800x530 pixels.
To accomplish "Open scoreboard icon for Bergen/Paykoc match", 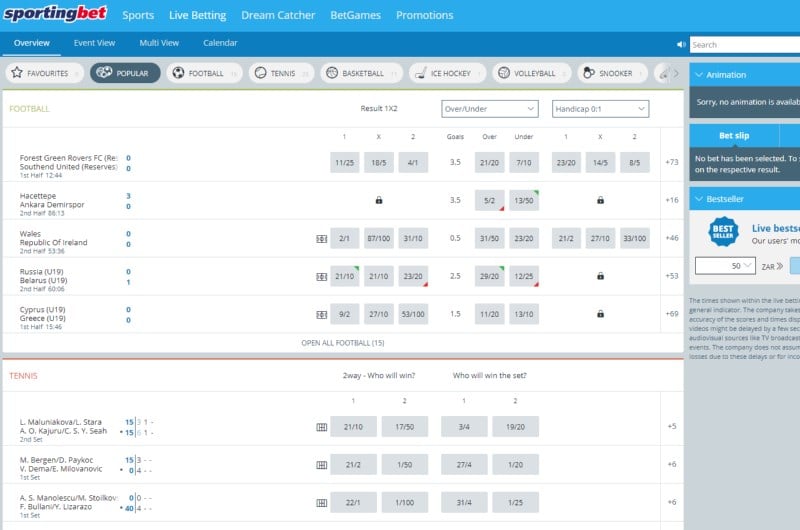I will [321, 465].
